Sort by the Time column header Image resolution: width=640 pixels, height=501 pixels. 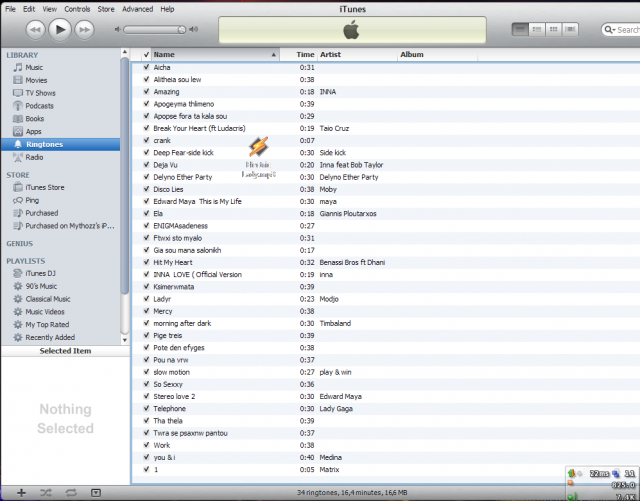click(x=298, y=54)
